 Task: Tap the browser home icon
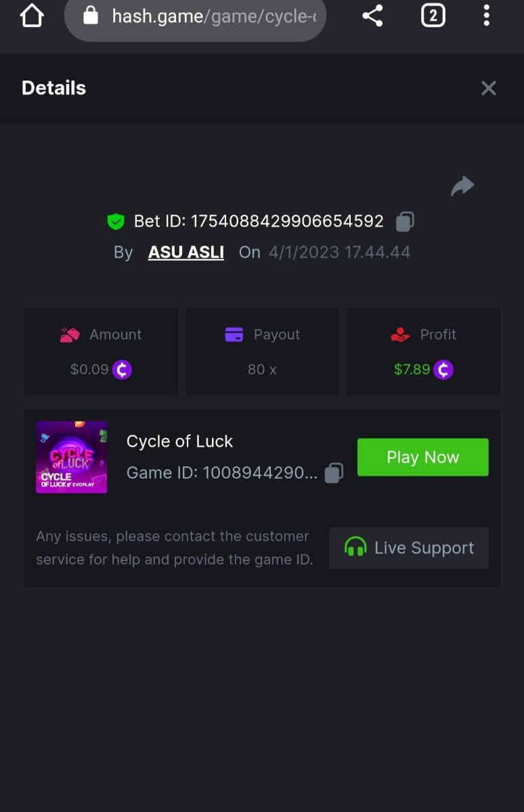[x=32, y=16]
